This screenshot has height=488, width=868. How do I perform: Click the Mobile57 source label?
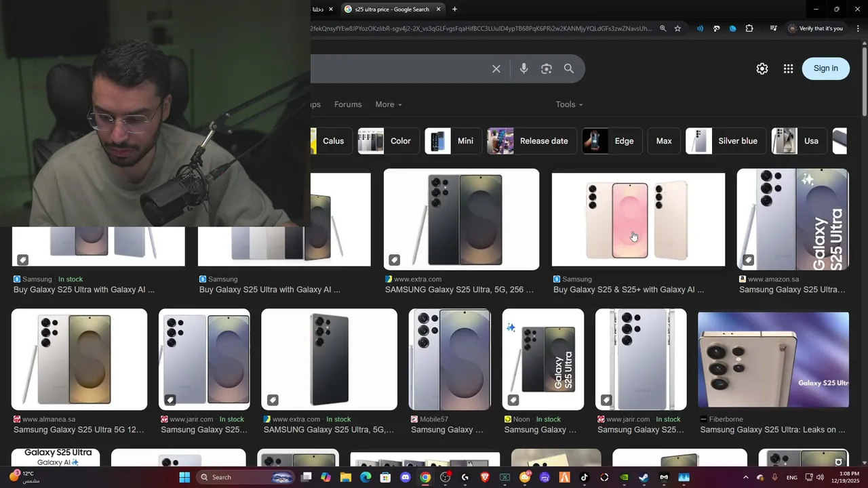[x=434, y=420]
